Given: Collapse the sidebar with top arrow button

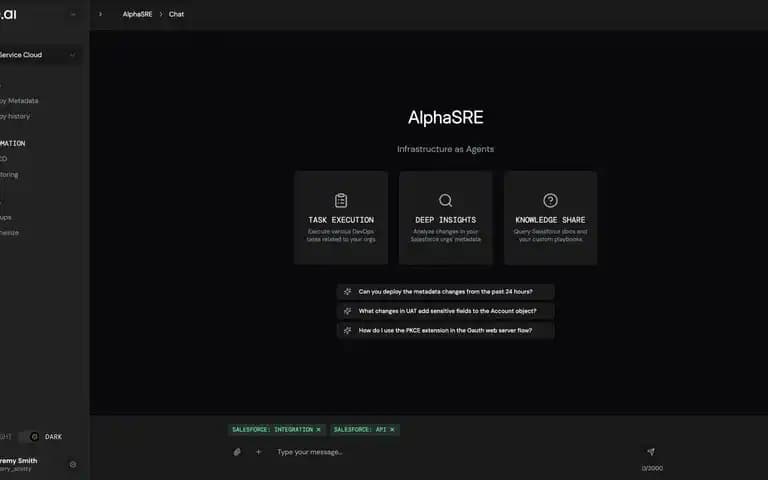Looking at the screenshot, I should click(x=73, y=14).
